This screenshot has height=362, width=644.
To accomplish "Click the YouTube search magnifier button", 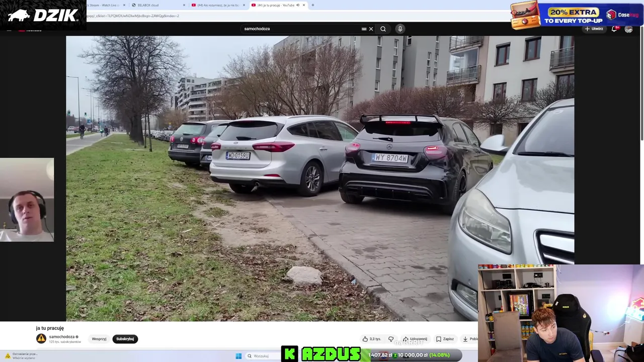I will point(383,29).
